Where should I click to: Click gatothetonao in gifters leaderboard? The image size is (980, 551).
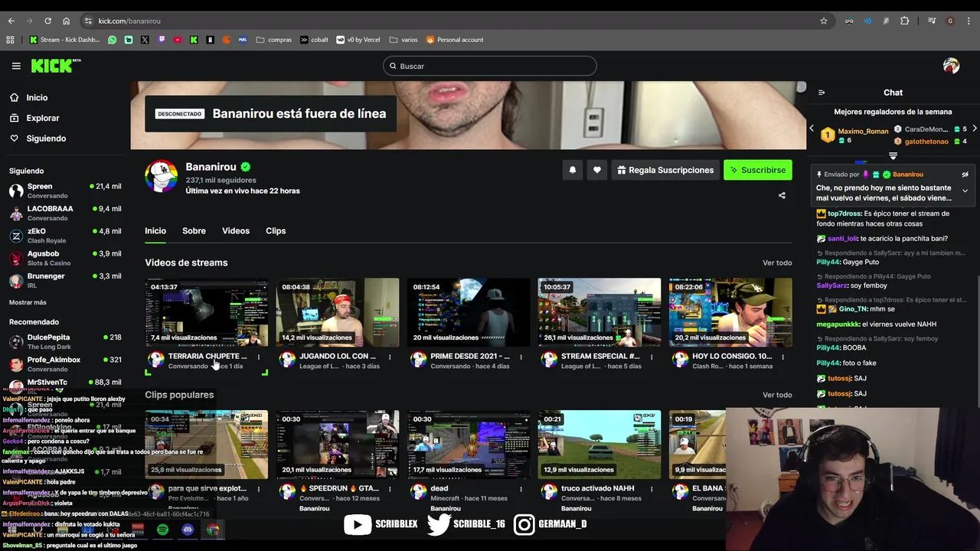pos(926,142)
